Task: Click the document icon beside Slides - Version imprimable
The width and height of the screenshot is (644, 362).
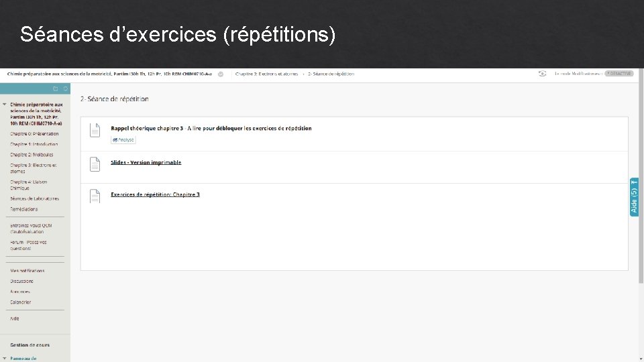Action: (x=95, y=163)
